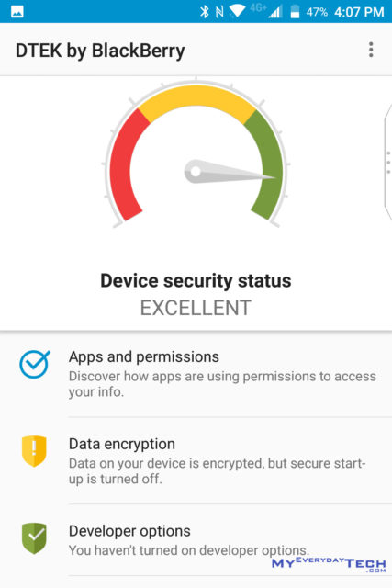Tap the green checkmark shield icon
392x588 pixels.
[x=34, y=538]
